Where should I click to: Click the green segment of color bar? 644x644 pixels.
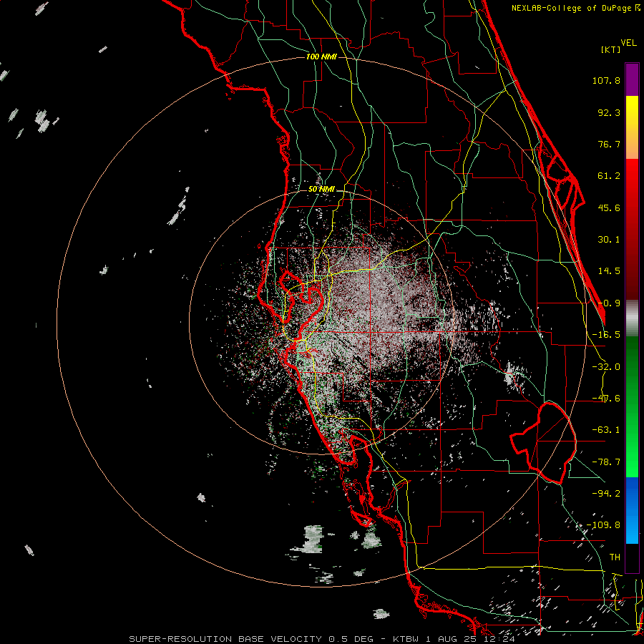[x=632, y=406]
